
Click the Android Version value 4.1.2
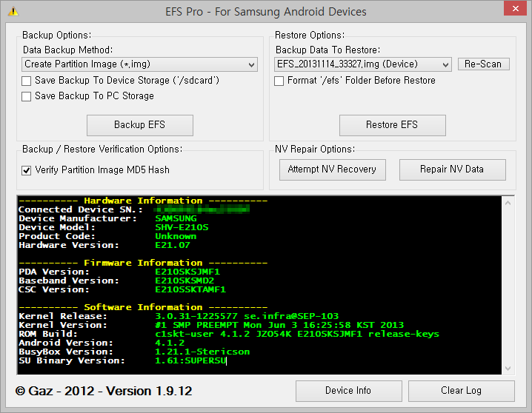click(x=170, y=343)
